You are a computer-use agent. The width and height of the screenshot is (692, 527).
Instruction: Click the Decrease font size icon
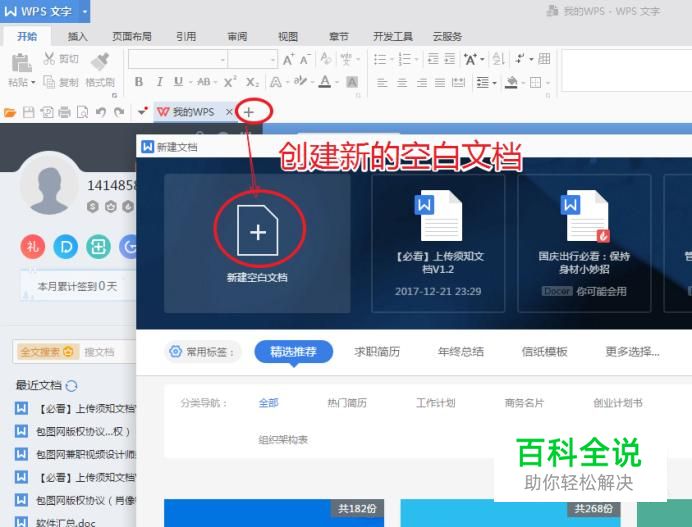(305, 59)
